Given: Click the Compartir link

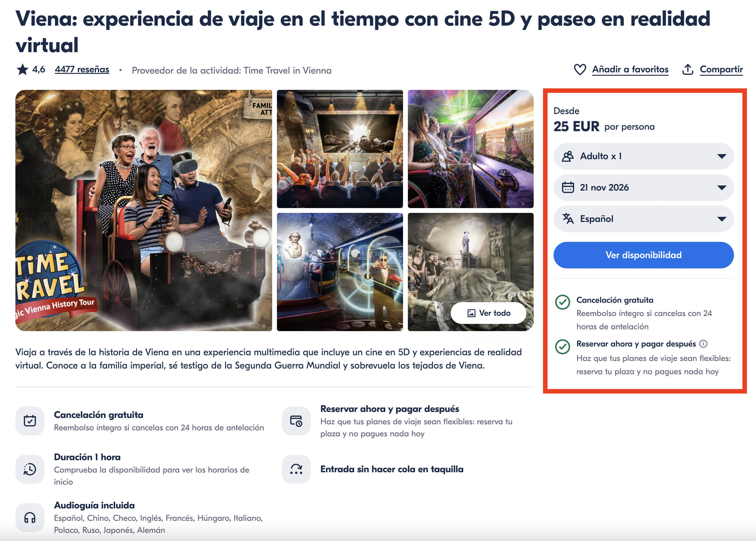Looking at the screenshot, I should [x=721, y=69].
